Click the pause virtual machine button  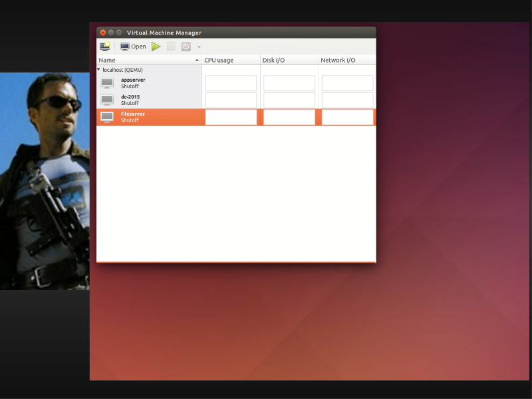[171, 47]
